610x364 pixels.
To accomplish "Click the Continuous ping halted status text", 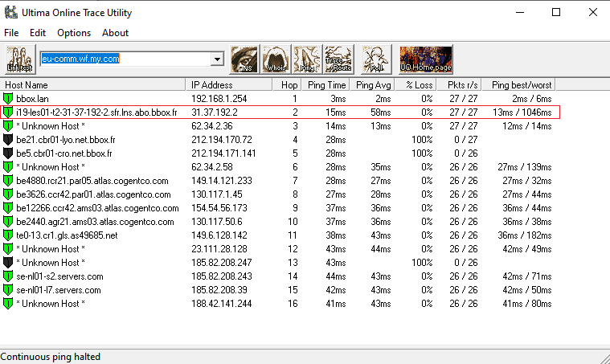I will pos(51,357).
